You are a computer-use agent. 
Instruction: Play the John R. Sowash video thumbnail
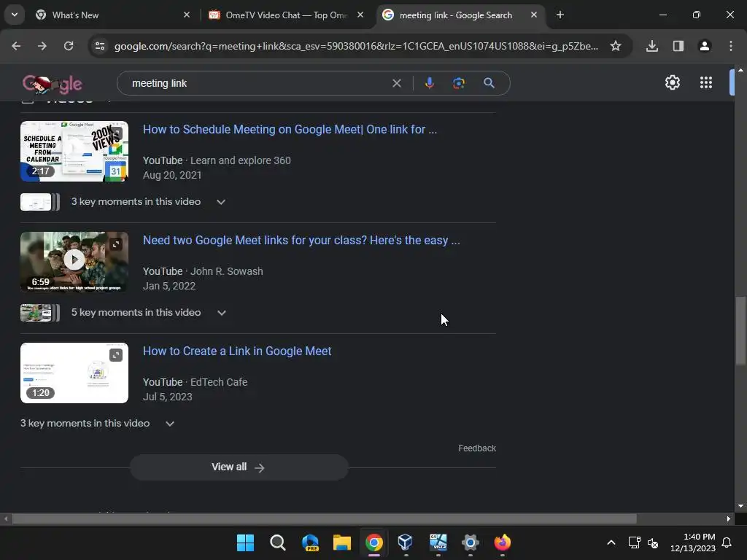(x=74, y=260)
